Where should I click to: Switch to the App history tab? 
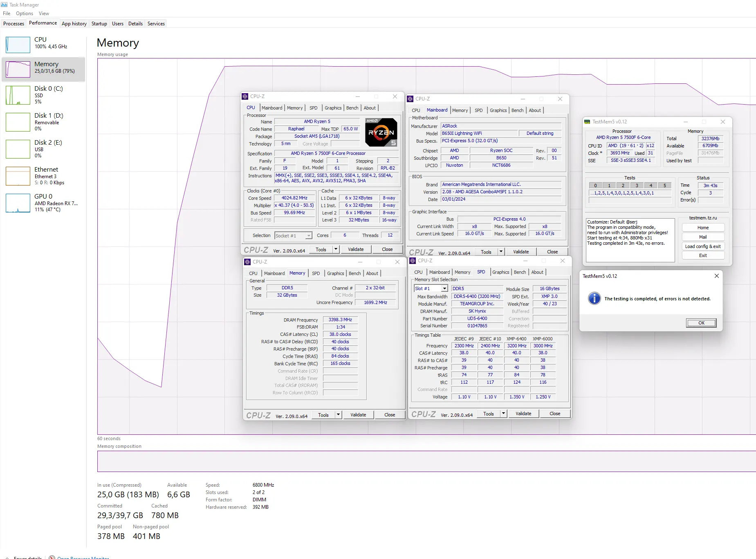74,24
